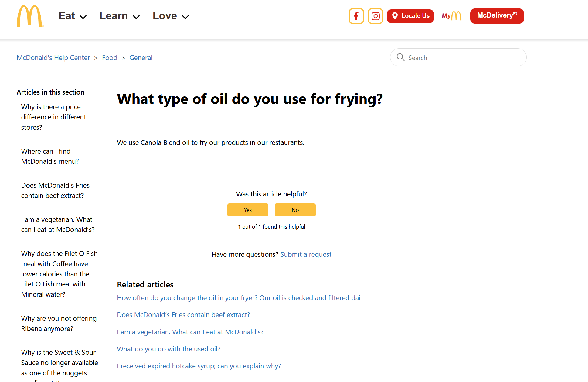Image resolution: width=588 pixels, height=382 pixels.
Task: Open the vegetarian options article
Action: pos(190,332)
